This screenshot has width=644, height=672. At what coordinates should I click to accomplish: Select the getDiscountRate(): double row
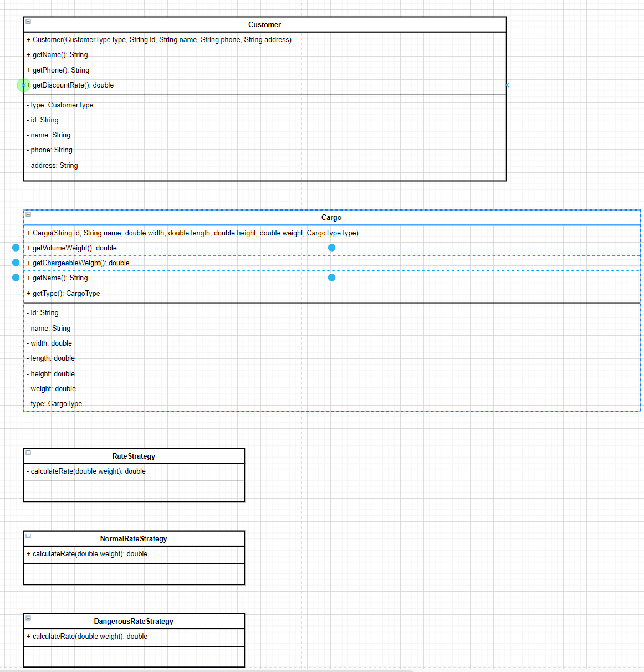coord(265,85)
